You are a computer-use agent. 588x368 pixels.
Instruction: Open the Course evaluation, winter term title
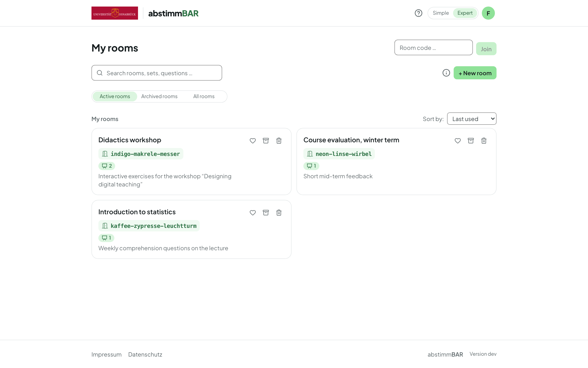coord(351,140)
